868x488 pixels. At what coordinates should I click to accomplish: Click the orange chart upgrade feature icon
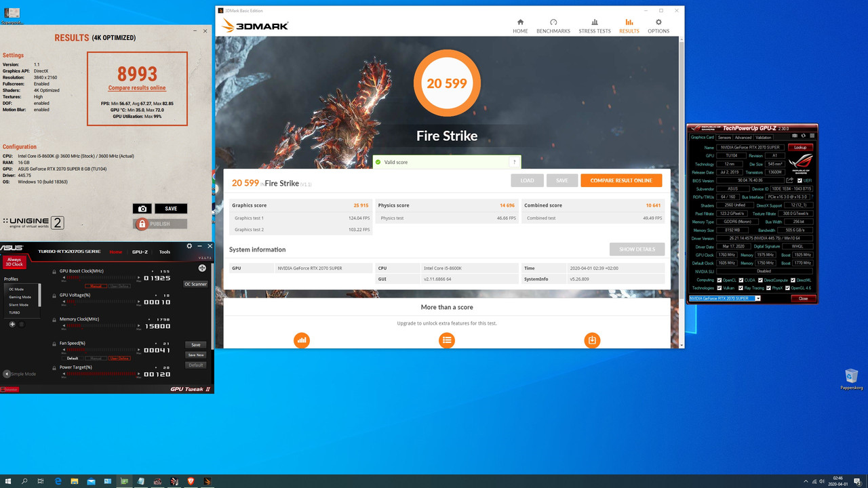302,340
